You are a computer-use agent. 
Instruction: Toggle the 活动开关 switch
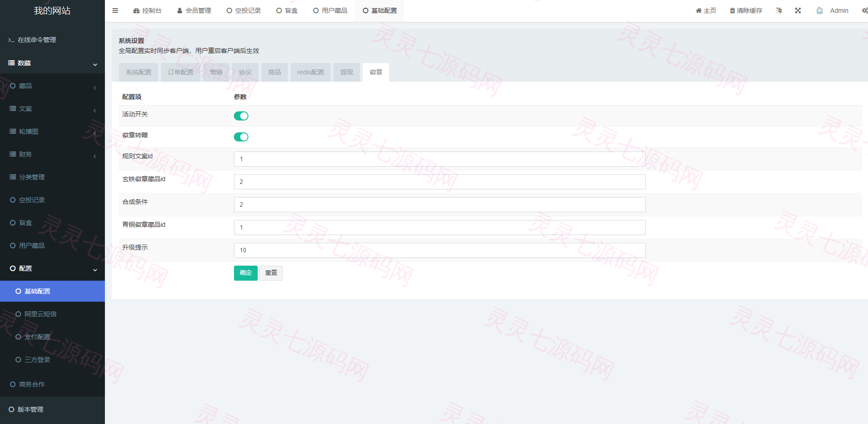241,116
